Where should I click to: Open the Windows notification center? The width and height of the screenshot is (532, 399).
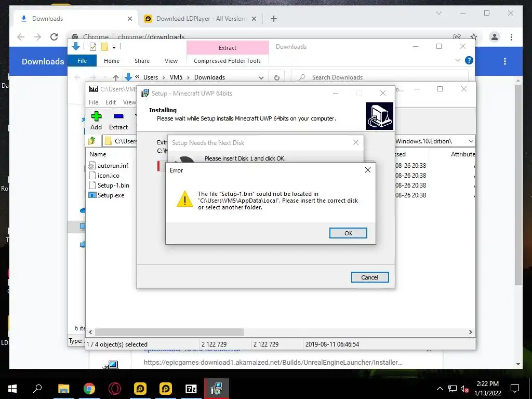pyautogui.click(x=515, y=389)
